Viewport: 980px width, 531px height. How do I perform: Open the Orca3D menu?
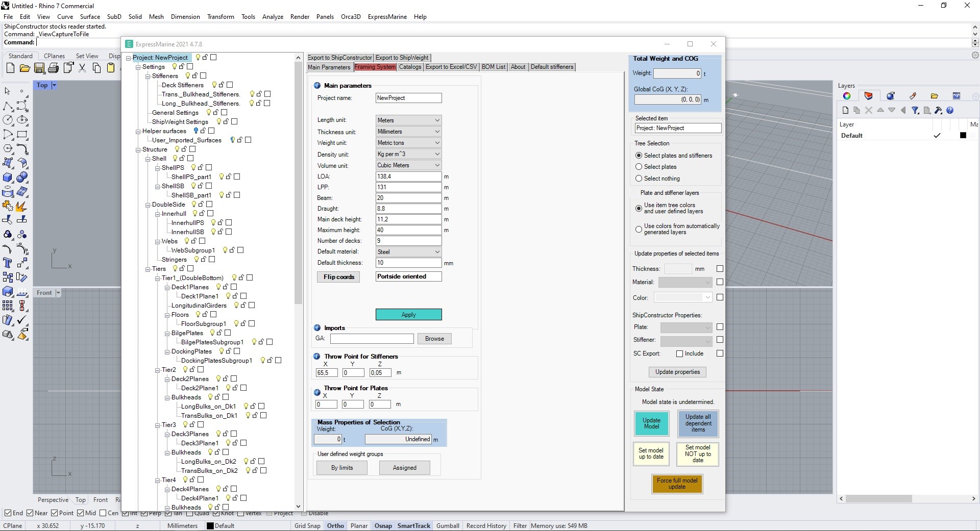[351, 17]
